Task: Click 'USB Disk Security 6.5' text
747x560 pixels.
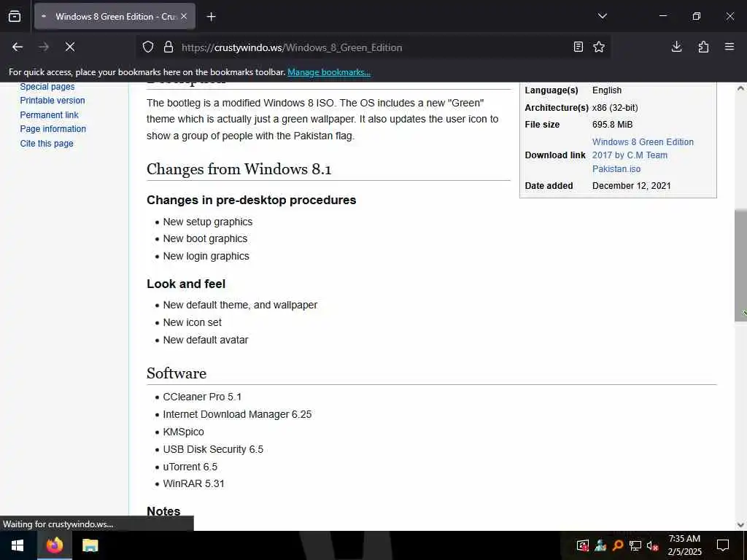Action: [x=213, y=449]
